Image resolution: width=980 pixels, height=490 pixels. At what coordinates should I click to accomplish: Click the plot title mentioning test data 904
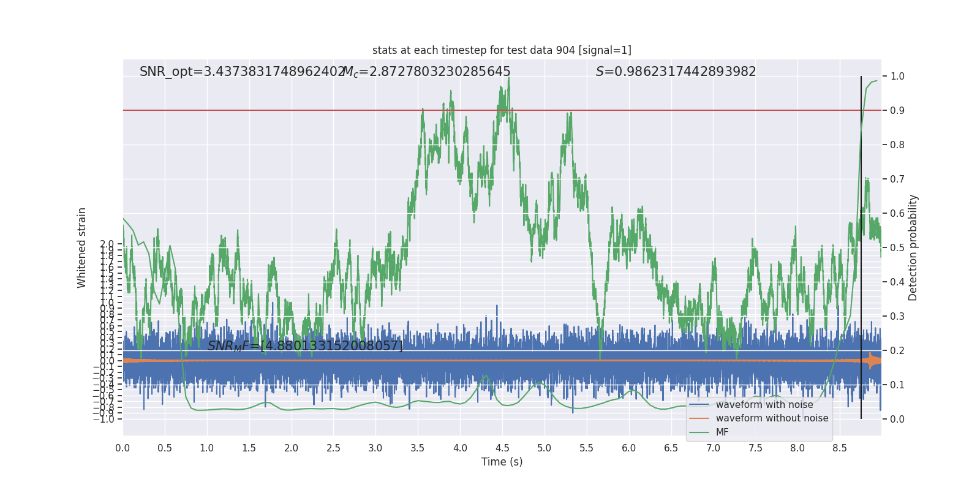(x=502, y=50)
